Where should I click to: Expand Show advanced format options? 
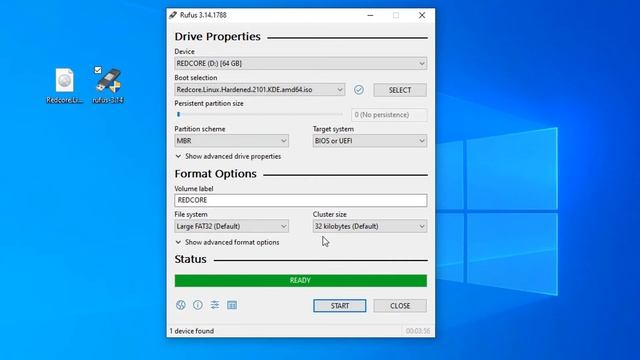click(227, 242)
